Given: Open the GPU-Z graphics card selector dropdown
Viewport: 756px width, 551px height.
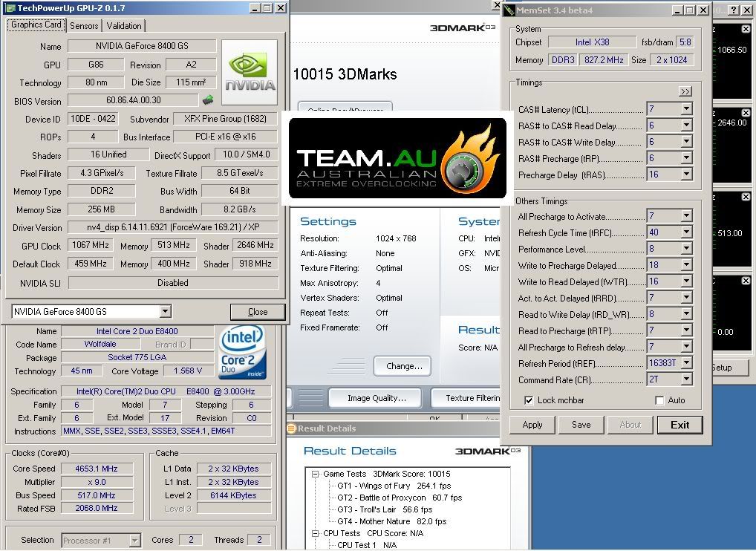Looking at the screenshot, I should point(166,312).
